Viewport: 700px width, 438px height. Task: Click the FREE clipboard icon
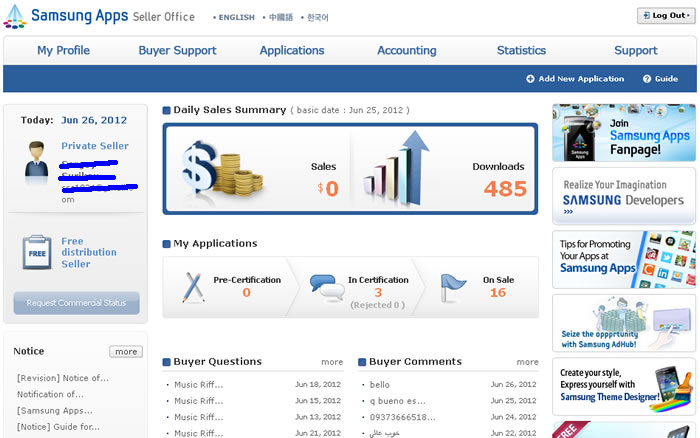[x=37, y=252]
